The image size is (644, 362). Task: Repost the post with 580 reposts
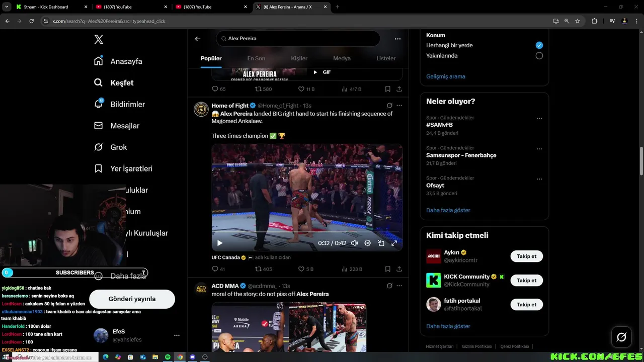point(263,89)
